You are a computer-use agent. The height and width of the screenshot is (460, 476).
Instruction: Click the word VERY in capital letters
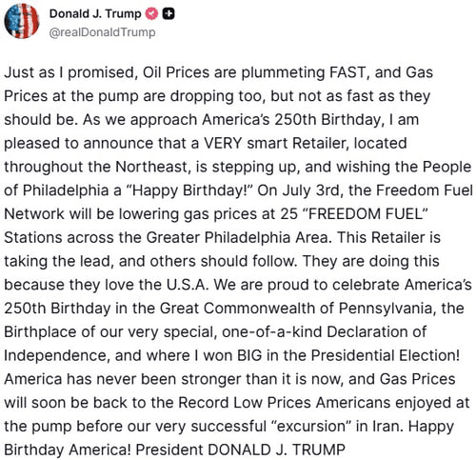pyautogui.click(x=223, y=143)
